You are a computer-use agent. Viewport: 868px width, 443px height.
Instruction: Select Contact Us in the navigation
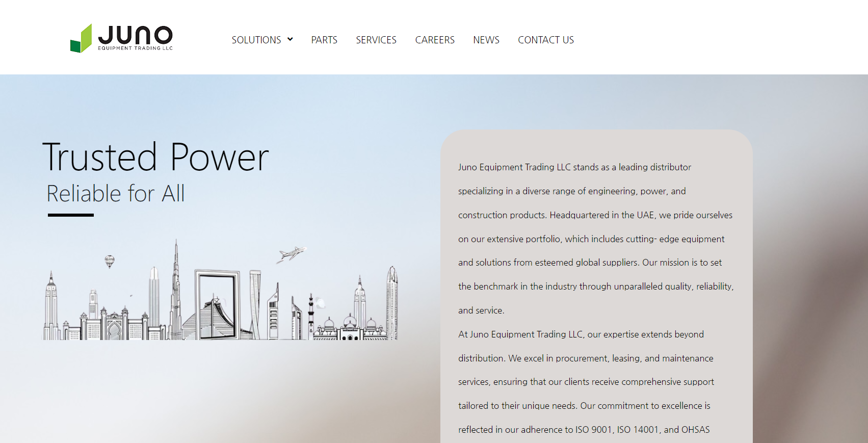point(546,40)
